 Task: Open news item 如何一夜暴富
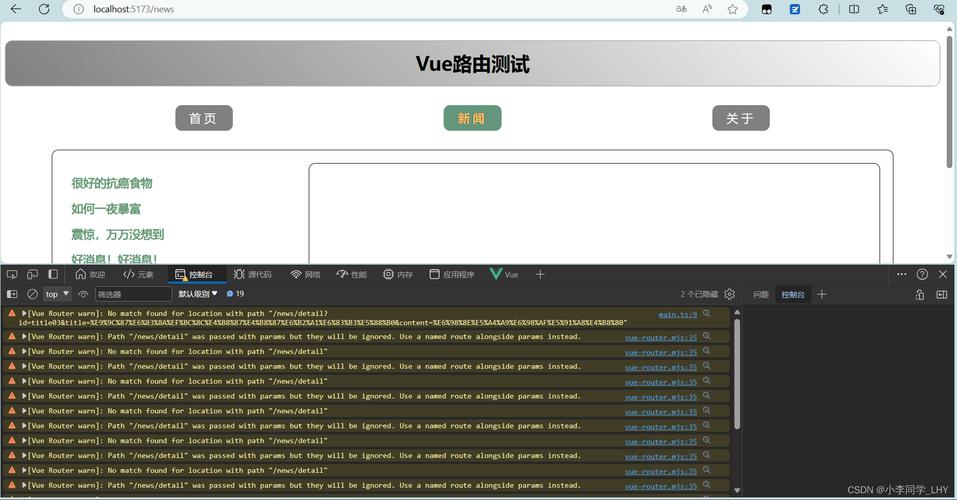pyautogui.click(x=106, y=208)
